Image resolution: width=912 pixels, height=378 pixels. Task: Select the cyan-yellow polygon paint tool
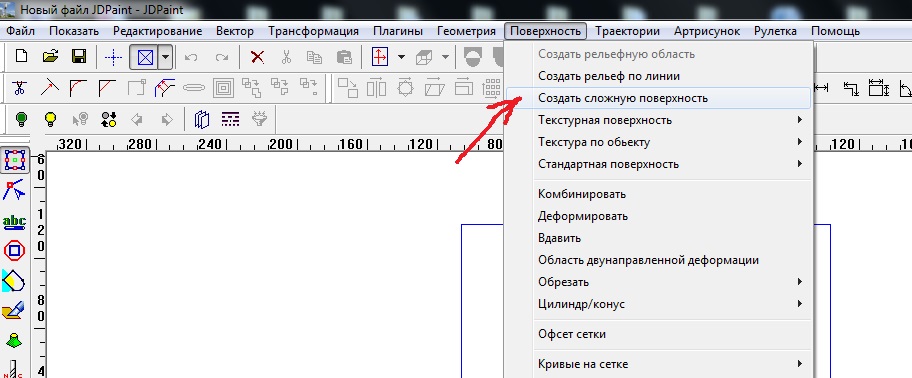coord(14,280)
